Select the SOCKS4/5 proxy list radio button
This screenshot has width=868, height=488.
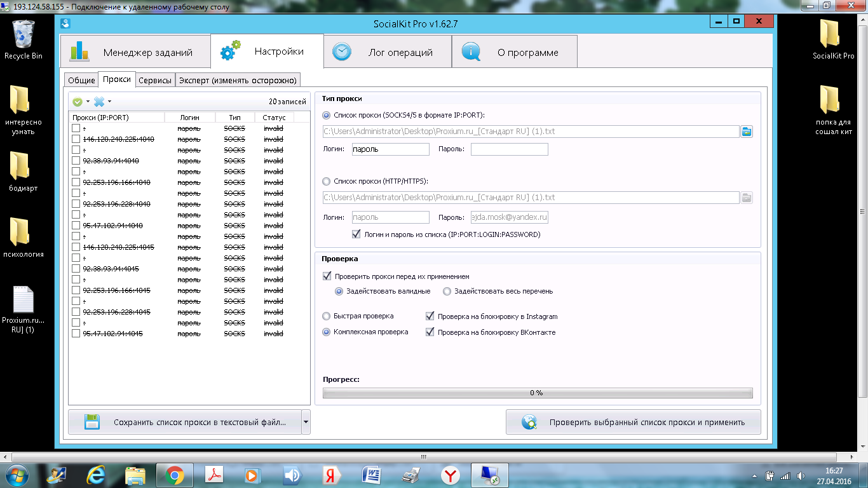[x=327, y=115]
